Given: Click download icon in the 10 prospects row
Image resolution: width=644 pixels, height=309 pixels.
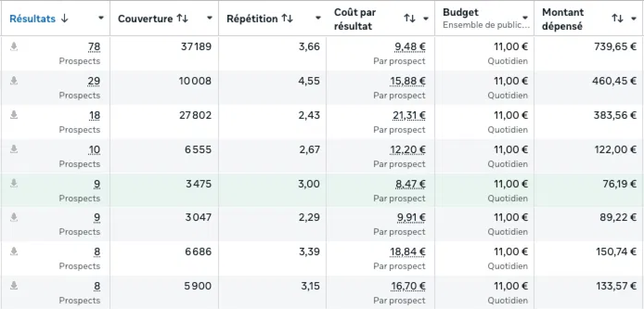Looking at the screenshot, I should [14, 149].
